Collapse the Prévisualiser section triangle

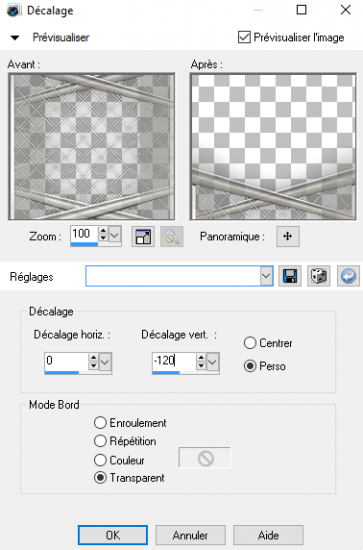pos(15,38)
